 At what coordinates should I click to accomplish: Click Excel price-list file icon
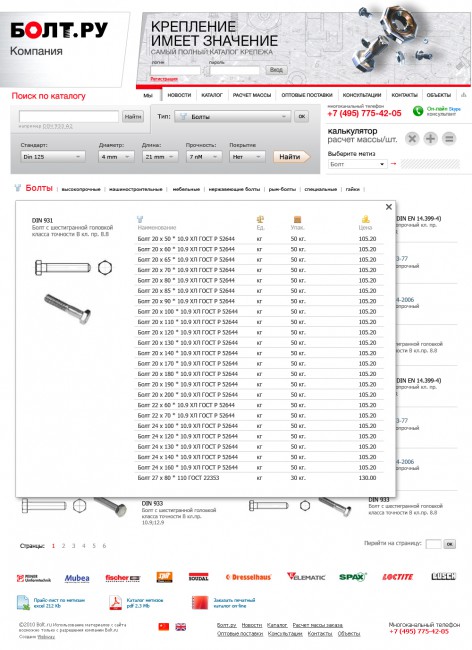pos(23,603)
